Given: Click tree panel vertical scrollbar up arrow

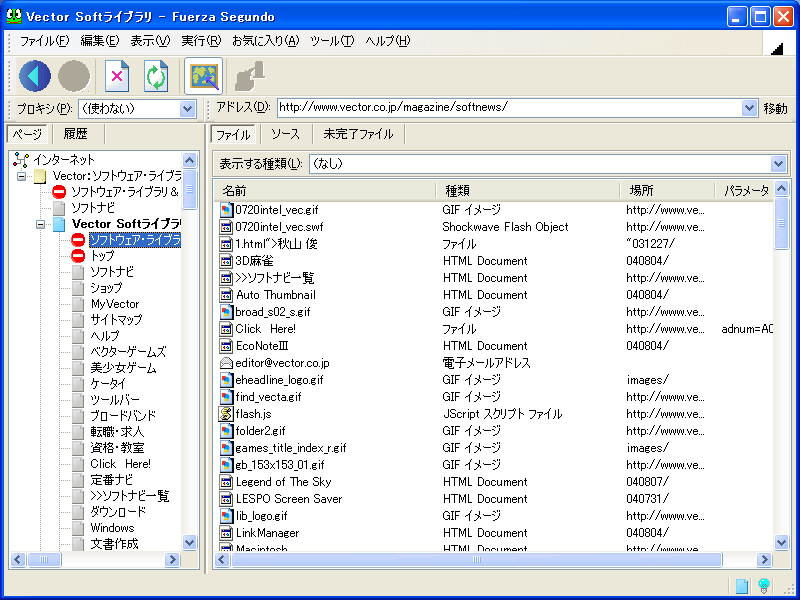Looking at the screenshot, I should point(189,160).
